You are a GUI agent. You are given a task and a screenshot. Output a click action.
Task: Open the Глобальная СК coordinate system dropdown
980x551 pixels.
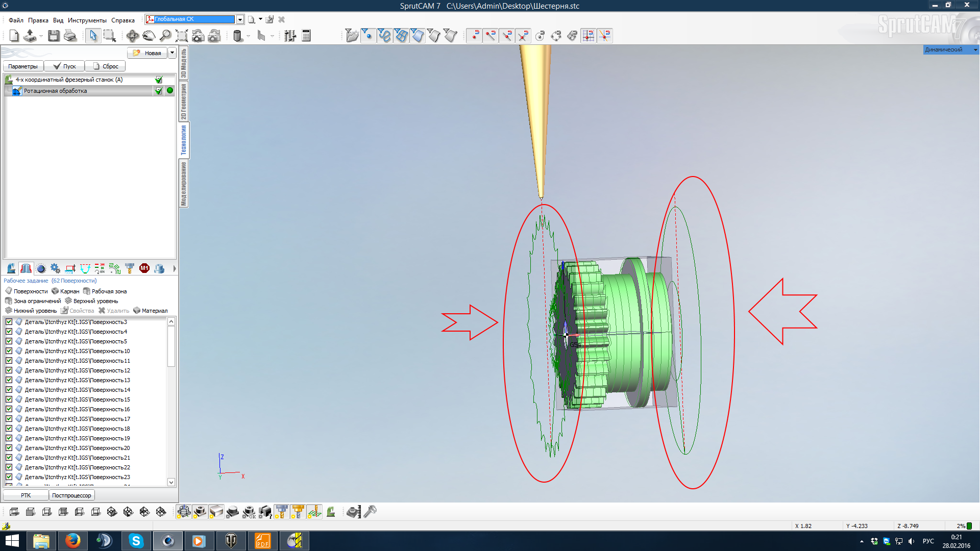[x=240, y=19]
